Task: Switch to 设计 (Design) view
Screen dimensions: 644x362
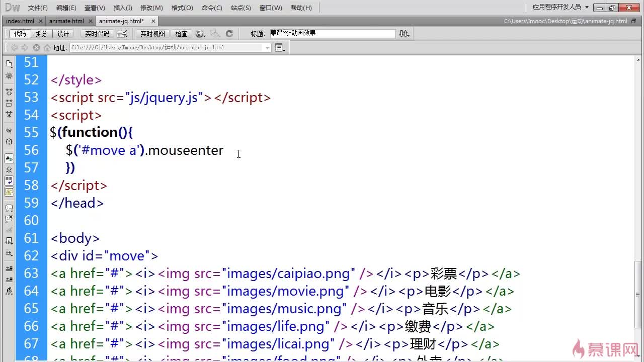Action: coord(63,34)
